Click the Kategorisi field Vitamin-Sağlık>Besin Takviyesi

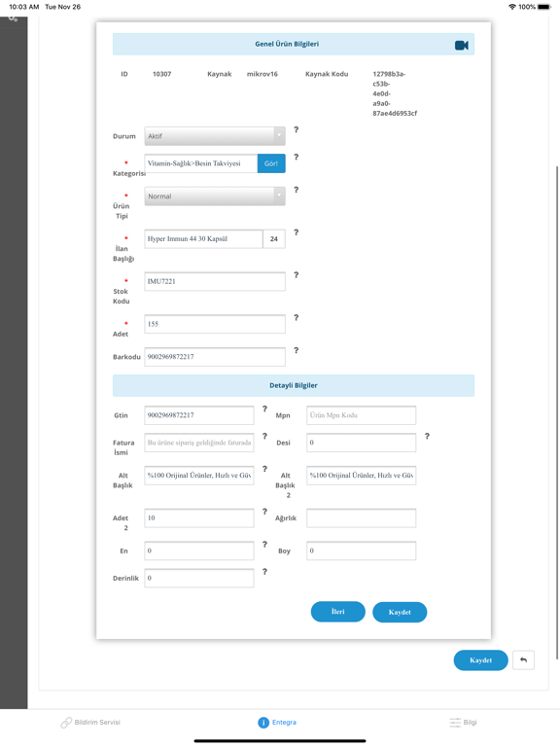tap(201, 163)
